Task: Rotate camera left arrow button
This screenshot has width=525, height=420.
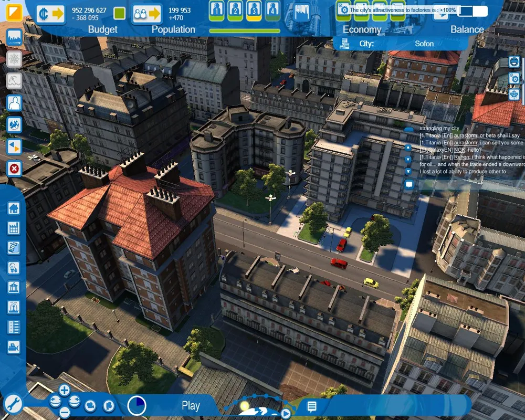Action: click(55, 401)
